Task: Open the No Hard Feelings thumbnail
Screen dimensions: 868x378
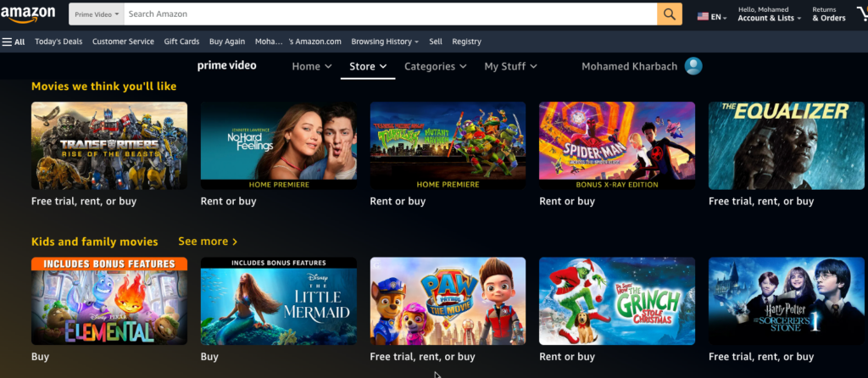Action: [x=278, y=146]
